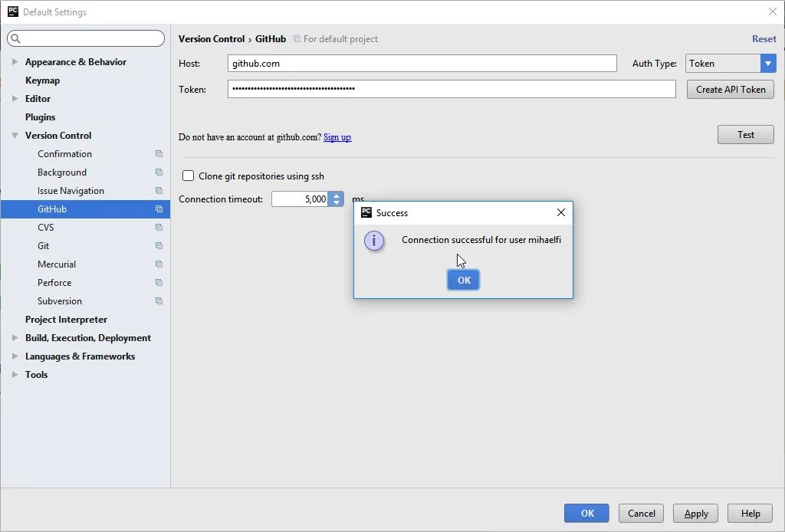Expand the Editor section
The height and width of the screenshot is (532, 785).
15,99
